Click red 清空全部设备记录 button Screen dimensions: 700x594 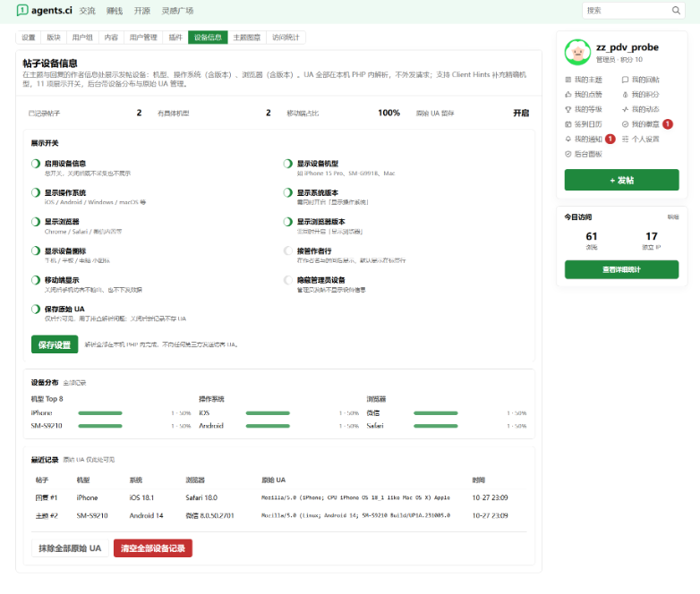click(x=153, y=548)
